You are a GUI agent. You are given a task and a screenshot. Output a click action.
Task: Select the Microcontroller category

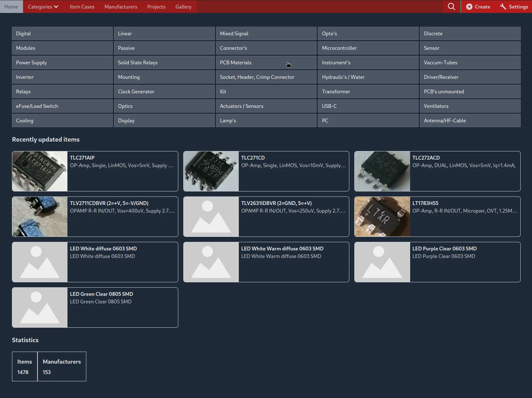(368, 48)
